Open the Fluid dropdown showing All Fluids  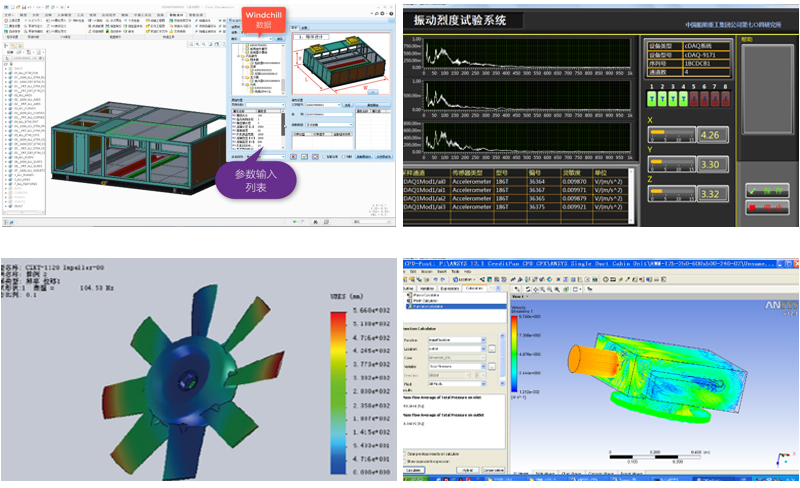coord(457,384)
